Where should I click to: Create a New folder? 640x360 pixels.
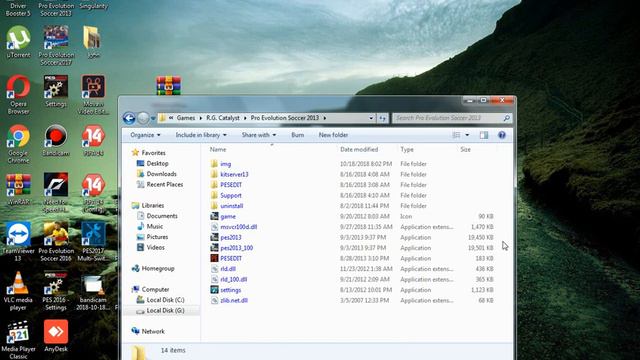(x=333, y=135)
